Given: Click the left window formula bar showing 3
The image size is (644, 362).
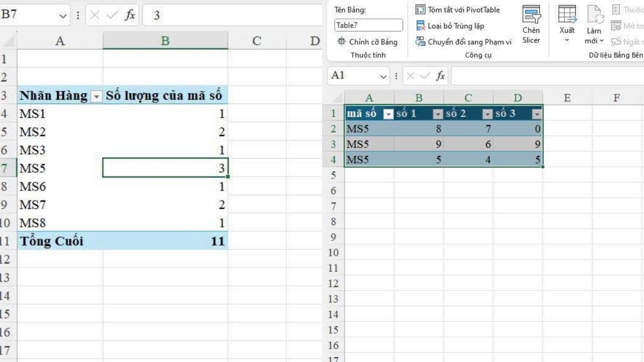Looking at the screenshot, I should click(232, 15).
